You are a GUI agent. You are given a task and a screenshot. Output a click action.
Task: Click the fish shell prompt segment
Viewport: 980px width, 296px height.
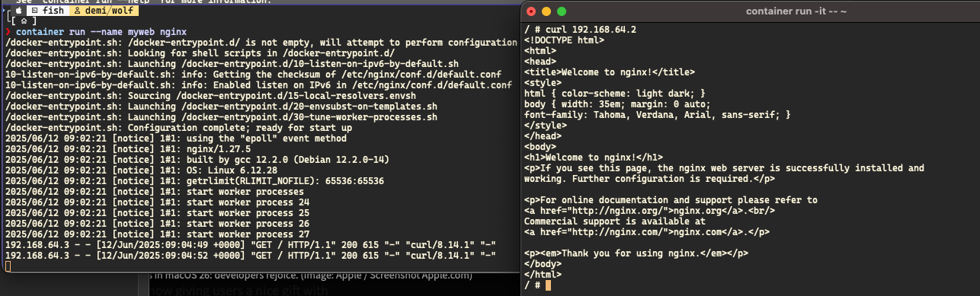pos(47,12)
